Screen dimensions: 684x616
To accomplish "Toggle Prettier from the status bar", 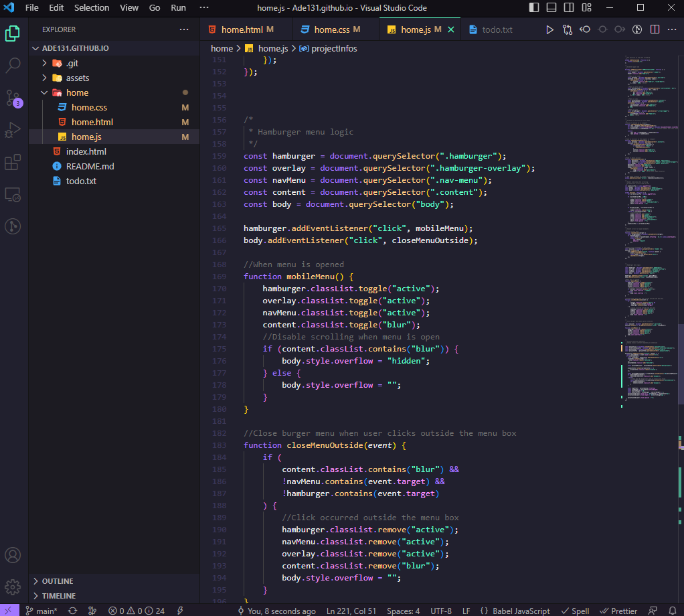I will pyautogui.click(x=618, y=611).
